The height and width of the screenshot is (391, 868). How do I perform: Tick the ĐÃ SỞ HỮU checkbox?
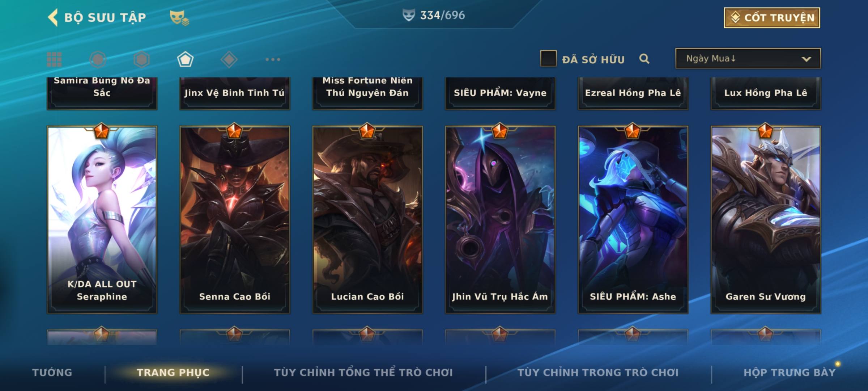(548, 59)
